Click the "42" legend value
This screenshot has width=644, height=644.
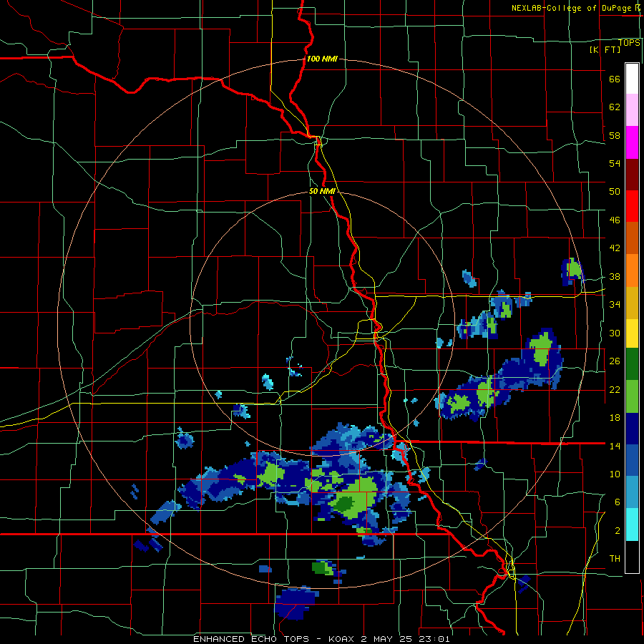(x=615, y=248)
